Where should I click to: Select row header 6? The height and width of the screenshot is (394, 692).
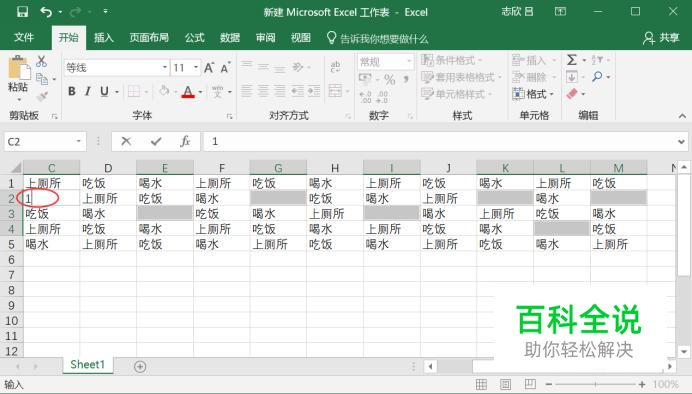click(11, 259)
